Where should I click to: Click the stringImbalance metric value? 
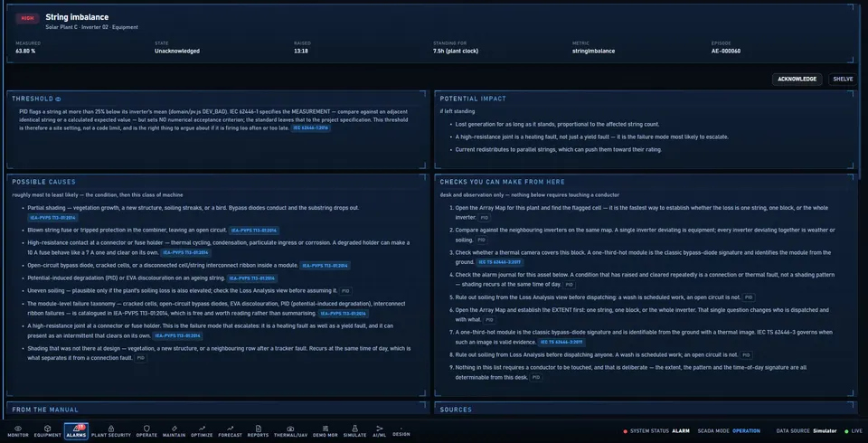(593, 51)
